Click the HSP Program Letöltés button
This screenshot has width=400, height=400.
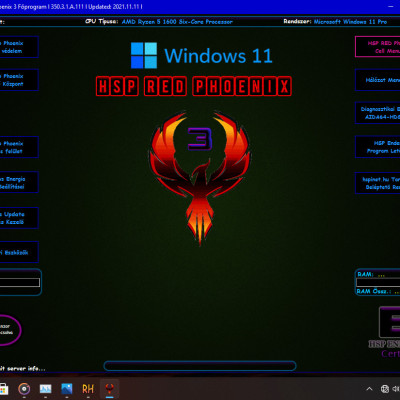point(378,147)
